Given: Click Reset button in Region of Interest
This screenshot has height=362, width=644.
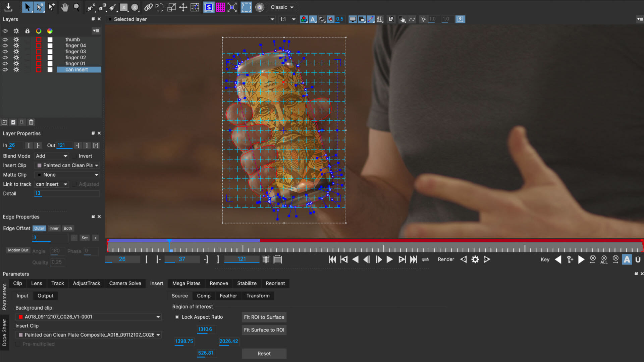Looking at the screenshot, I should pyautogui.click(x=264, y=354).
